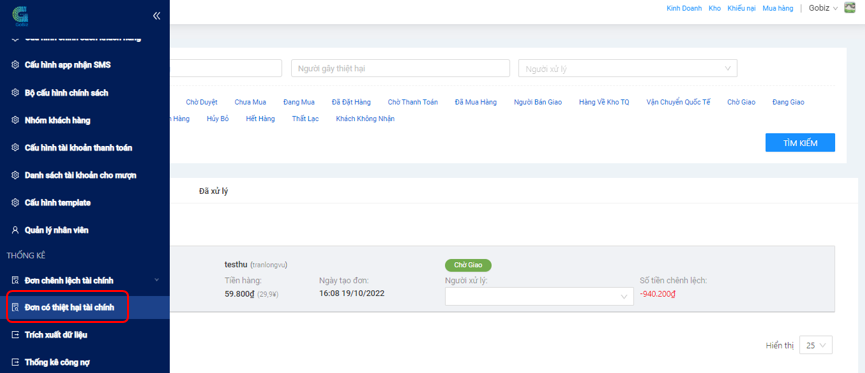Click report icon beside Đơn có thiệt hại tài chính
865x373 pixels.
[15, 307]
